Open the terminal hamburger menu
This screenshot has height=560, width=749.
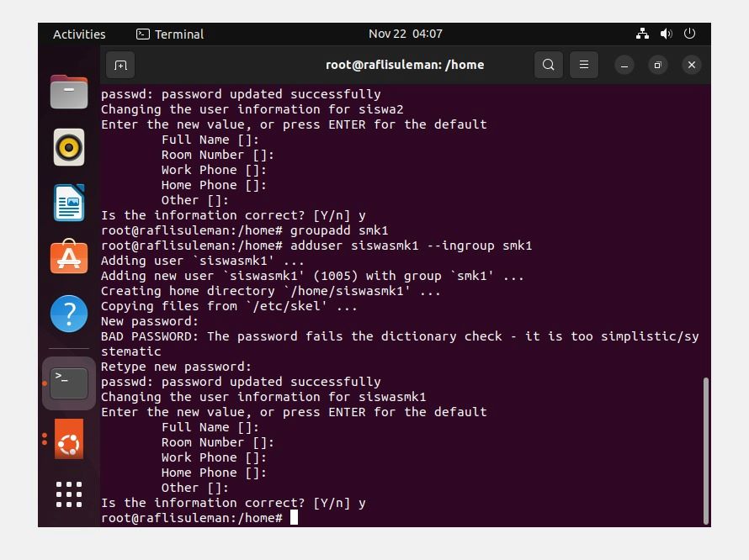[x=584, y=65]
